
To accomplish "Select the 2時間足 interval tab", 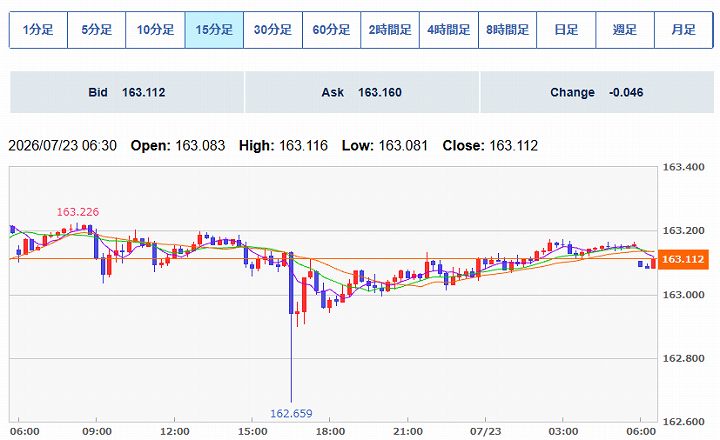I will pos(390,30).
